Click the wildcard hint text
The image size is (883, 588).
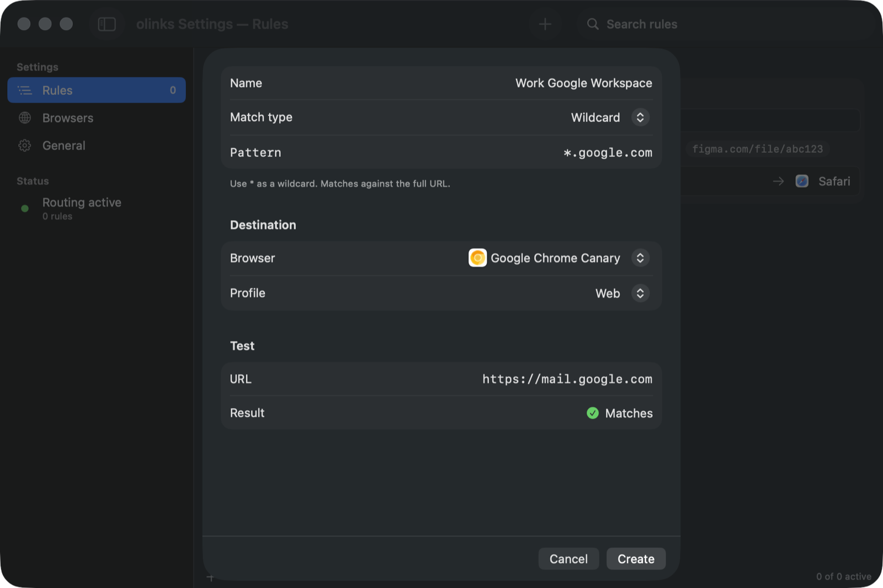pos(340,184)
